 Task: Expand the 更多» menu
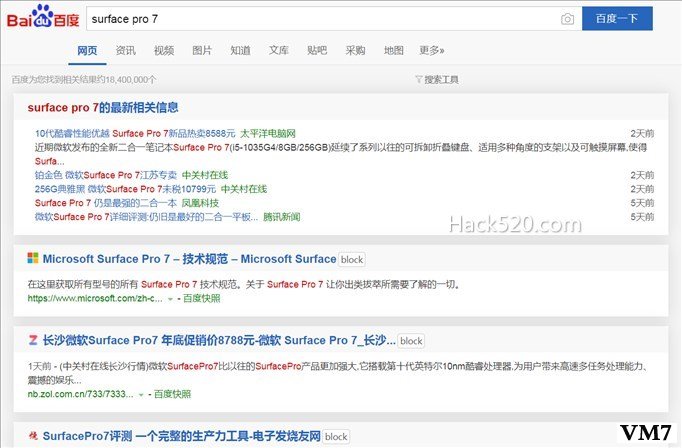pos(431,50)
